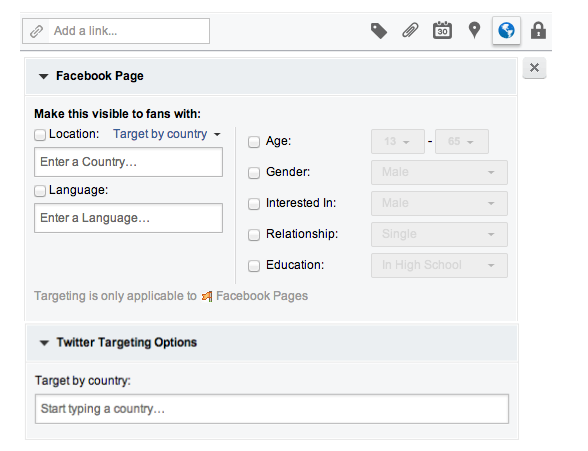Viewport: 588px width, 451px height.
Task: Click the Start typing a country field
Action: 272,409
